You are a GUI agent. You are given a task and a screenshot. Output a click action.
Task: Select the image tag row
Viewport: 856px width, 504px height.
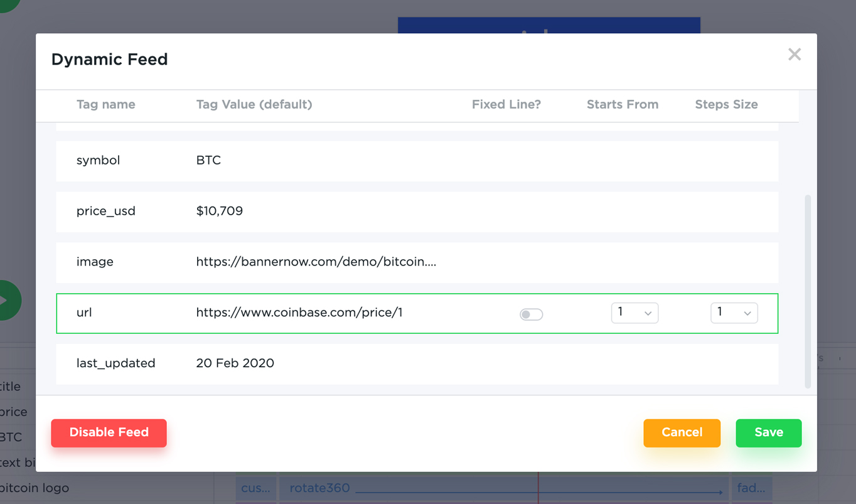(417, 262)
